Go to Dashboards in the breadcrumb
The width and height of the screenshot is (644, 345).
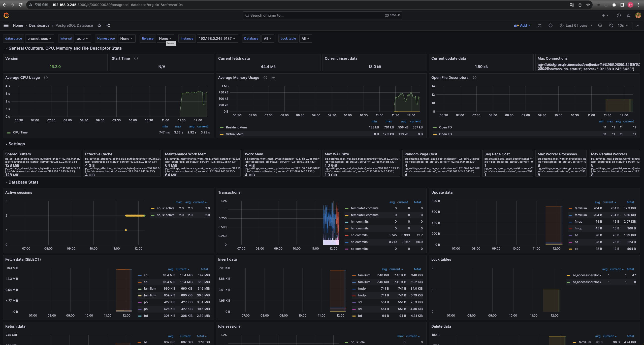(39, 25)
